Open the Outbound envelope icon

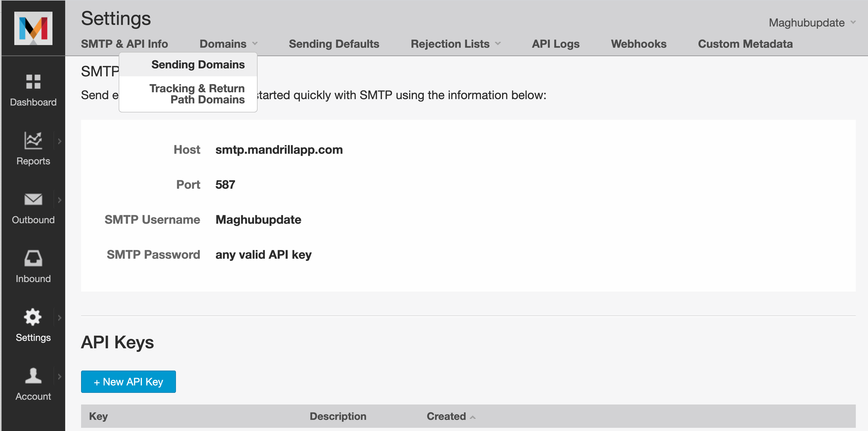[33, 199]
